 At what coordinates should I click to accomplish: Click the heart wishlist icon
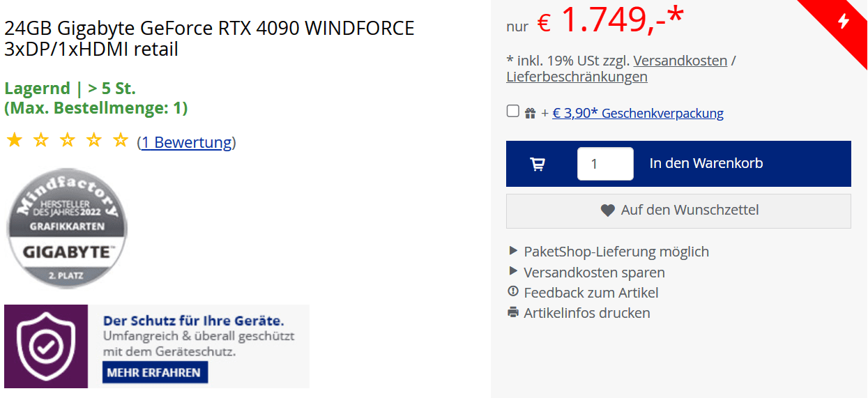[x=608, y=210]
